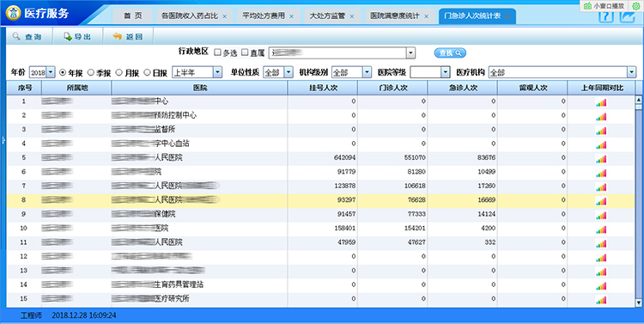The width and height of the screenshot is (644, 324).
Task: Click the help question mark icon
Action: click(x=606, y=17)
